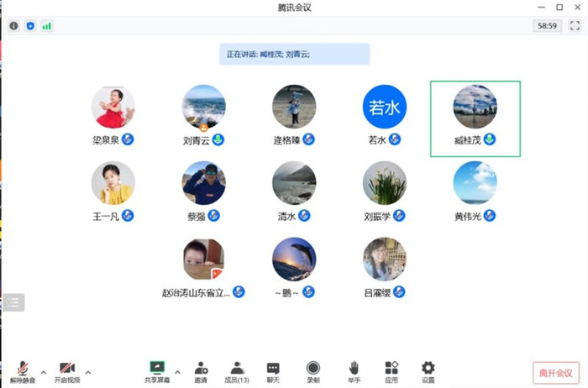This screenshot has height=388, width=588.
Task: Open settings (设置) gear
Action: pos(428,371)
